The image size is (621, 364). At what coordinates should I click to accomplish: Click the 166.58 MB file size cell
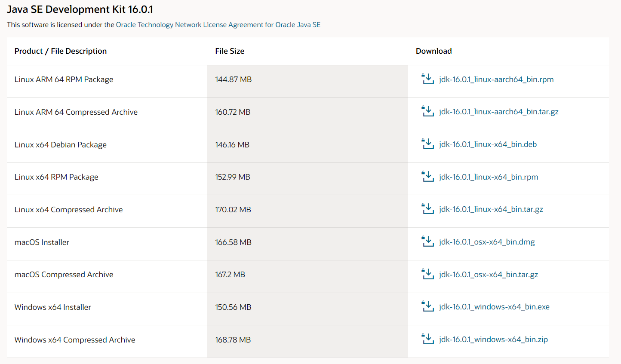click(307, 244)
